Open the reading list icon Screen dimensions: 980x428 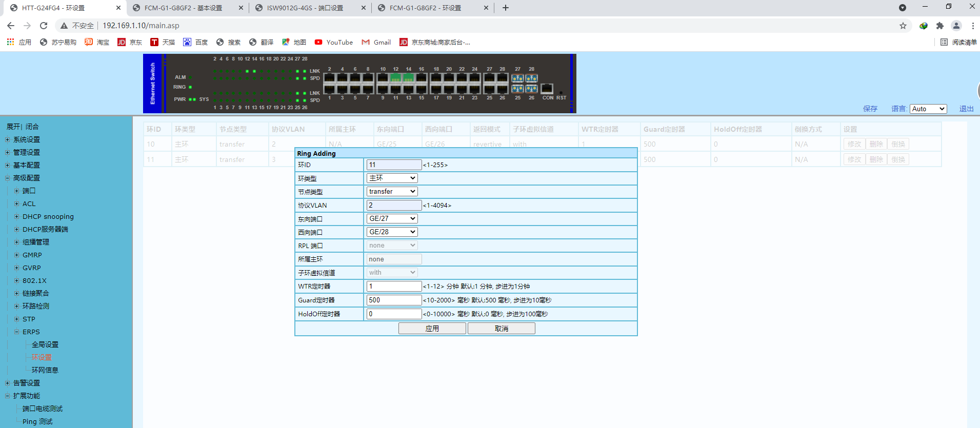click(x=944, y=42)
